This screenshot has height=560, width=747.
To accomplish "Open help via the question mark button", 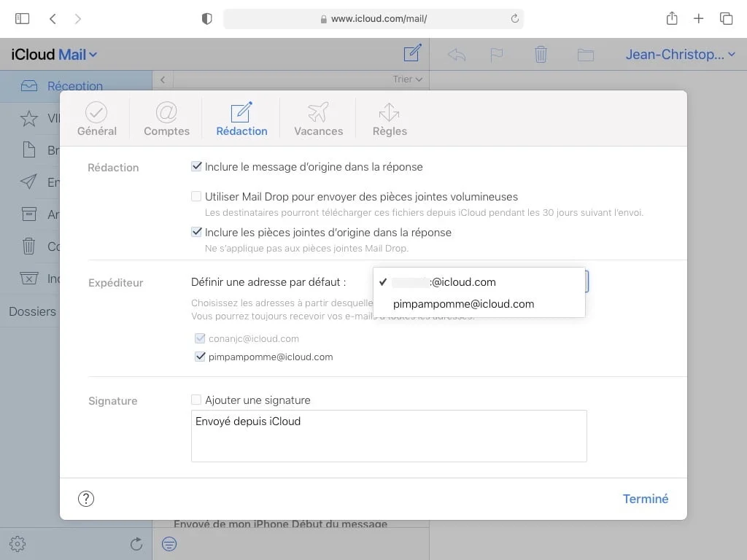I will (86, 499).
